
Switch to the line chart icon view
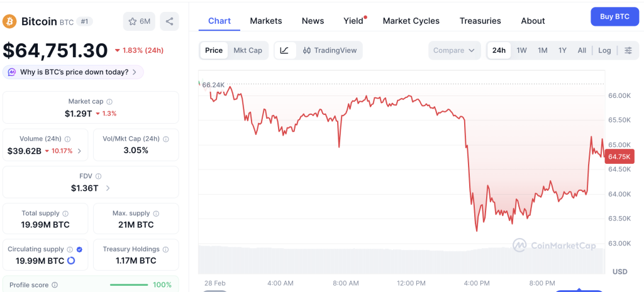click(285, 50)
